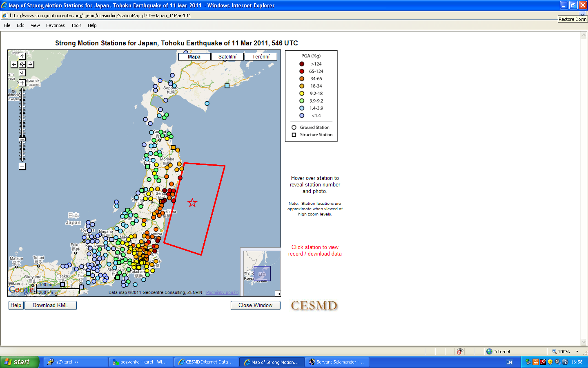The width and height of the screenshot is (588, 368).
Task: Open the Favorites menu
Action: coord(56,25)
